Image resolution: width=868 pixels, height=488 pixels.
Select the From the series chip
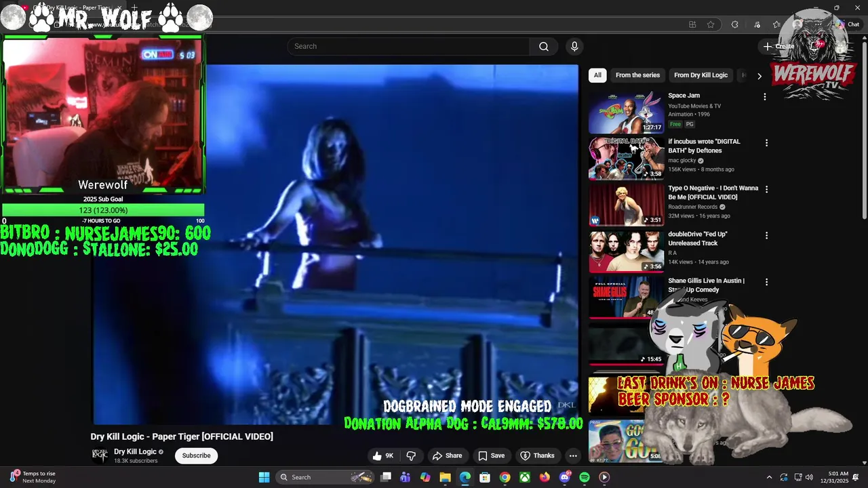click(637, 75)
